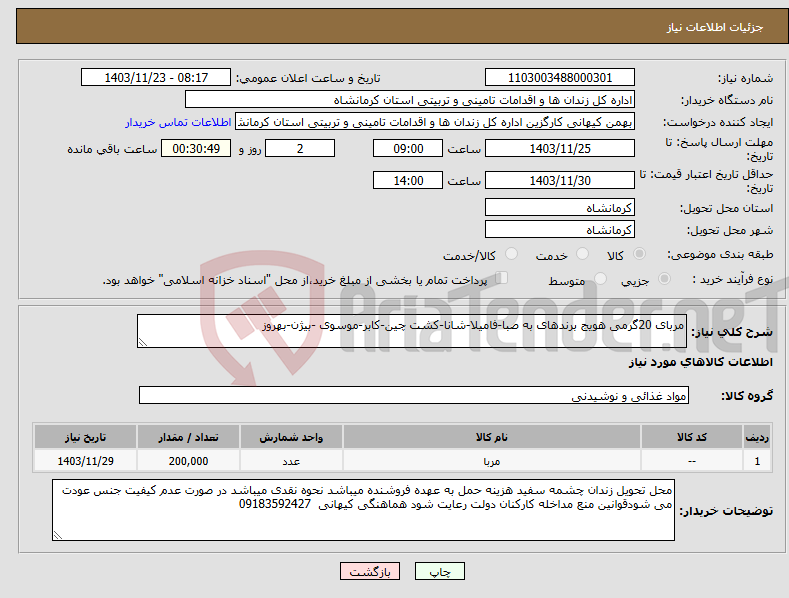Click the شرح کلی نیاز text area
Screen dimensions: 789x598
[412, 331]
